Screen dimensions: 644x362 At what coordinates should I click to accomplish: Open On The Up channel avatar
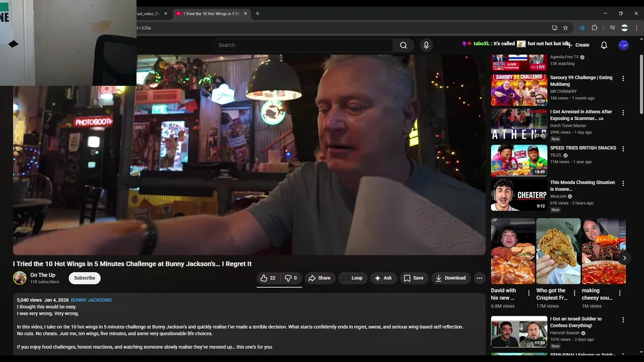[x=20, y=278]
